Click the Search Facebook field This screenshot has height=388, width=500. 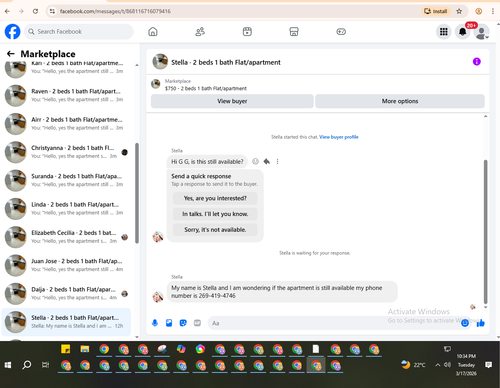[79, 32]
